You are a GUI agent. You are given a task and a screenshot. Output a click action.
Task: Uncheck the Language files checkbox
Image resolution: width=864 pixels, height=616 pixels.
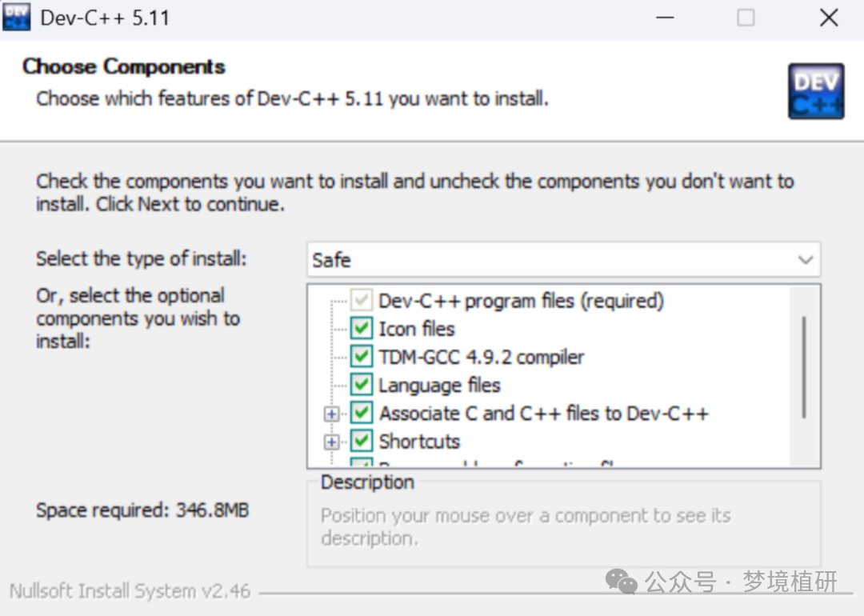coord(362,385)
